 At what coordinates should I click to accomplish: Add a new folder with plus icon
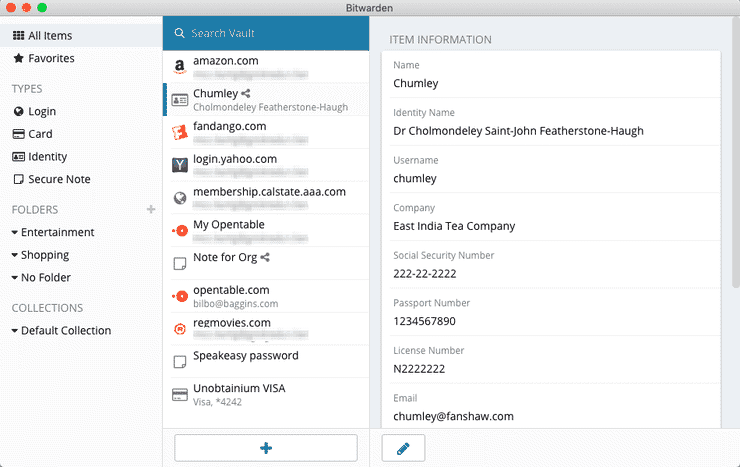(151, 209)
